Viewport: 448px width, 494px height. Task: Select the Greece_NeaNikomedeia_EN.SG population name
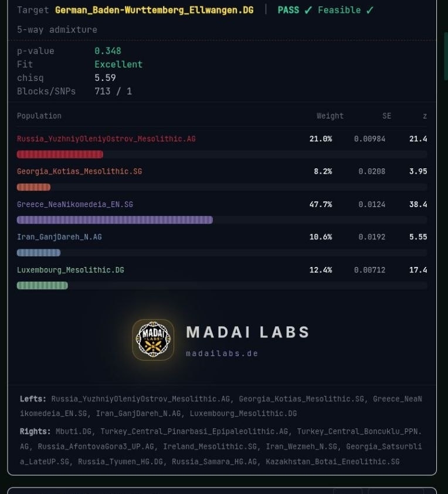click(x=75, y=204)
